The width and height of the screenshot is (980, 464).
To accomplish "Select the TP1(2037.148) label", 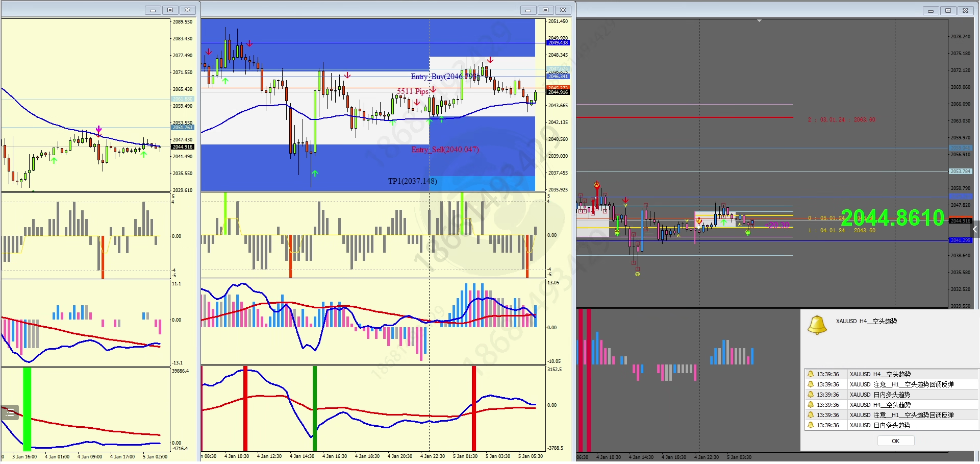I will [x=412, y=181].
